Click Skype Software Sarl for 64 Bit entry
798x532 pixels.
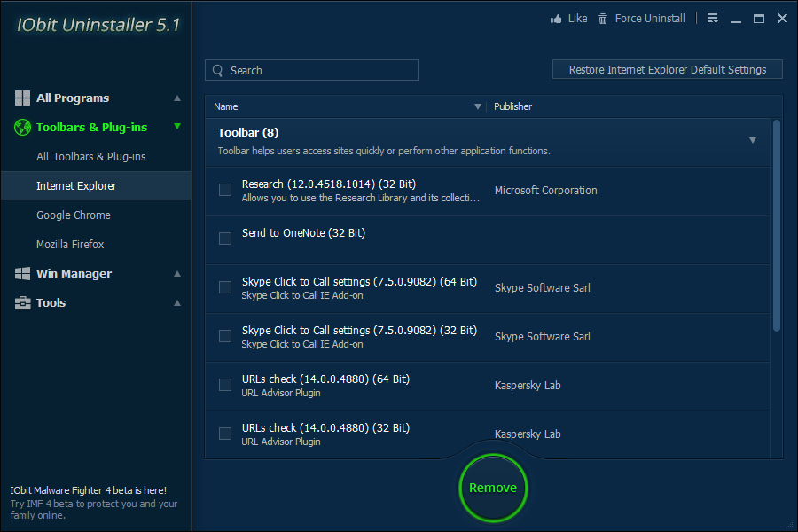pos(543,287)
